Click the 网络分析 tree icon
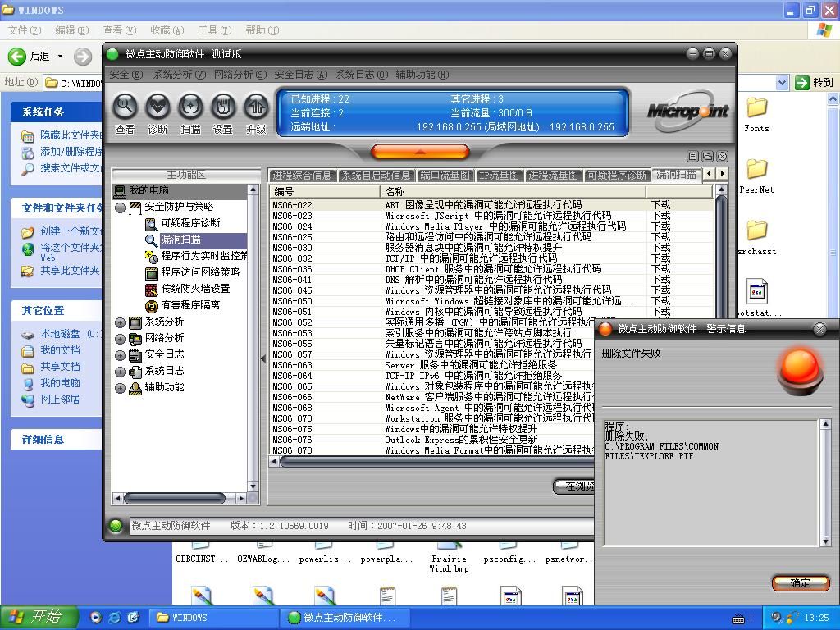840x630 pixels. 135,339
